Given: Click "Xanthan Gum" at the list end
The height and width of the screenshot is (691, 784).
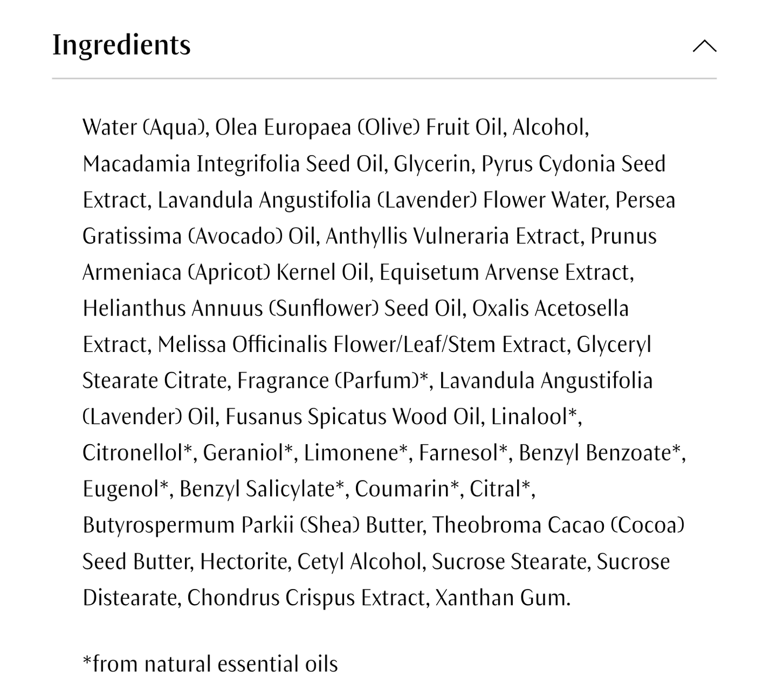Looking at the screenshot, I should (x=501, y=598).
